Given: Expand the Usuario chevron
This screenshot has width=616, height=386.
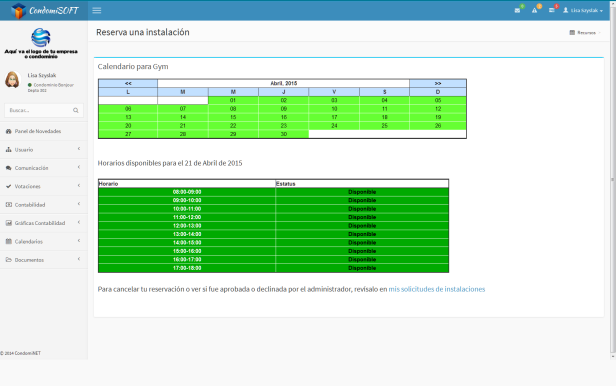Looking at the screenshot, I should (79, 149).
